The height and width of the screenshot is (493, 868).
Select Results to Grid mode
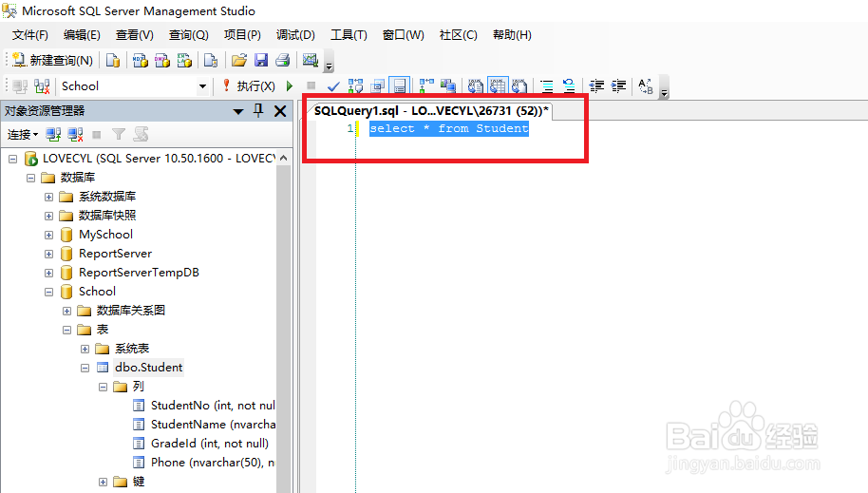click(x=497, y=85)
